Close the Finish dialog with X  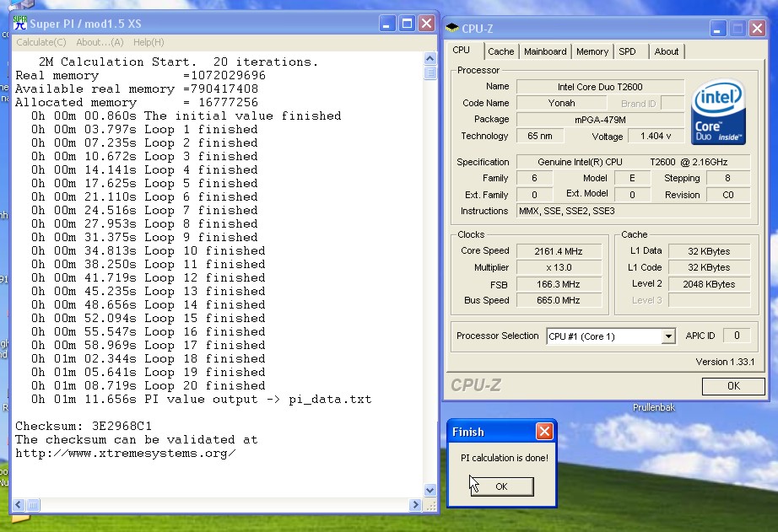(544, 432)
